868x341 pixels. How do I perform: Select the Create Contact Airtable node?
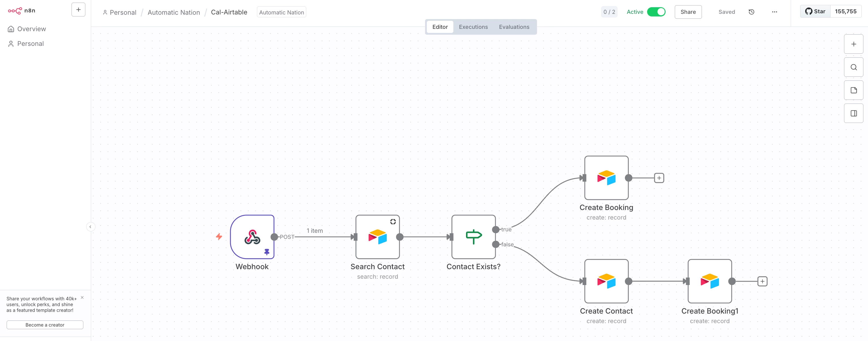(x=606, y=281)
